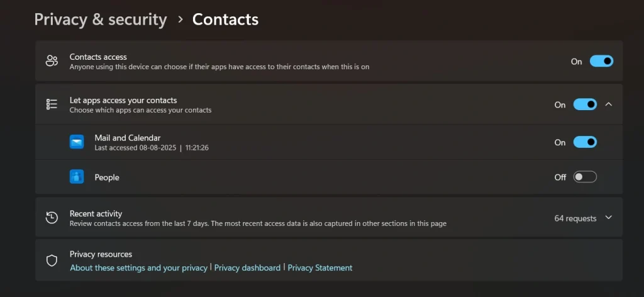
Task: Click the Contacts access people icon
Action: pos(52,61)
